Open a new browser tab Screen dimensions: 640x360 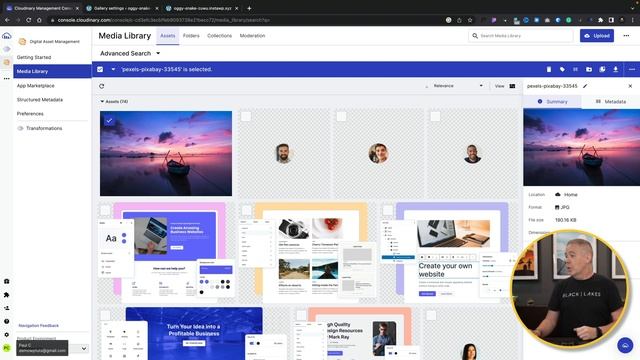(249, 8)
